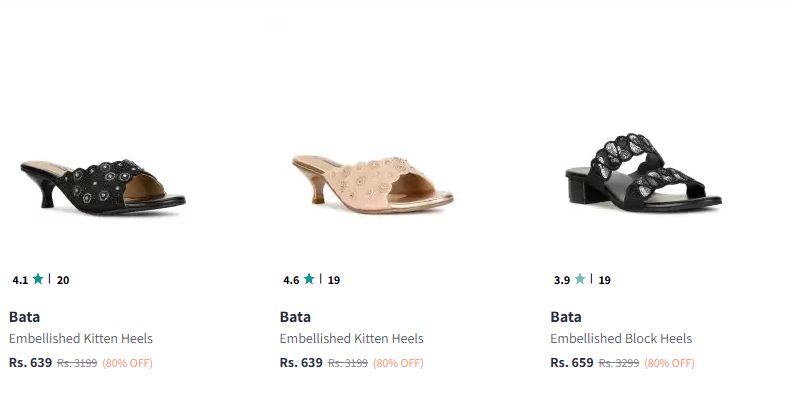Viewport: 790px width, 395px height.
Task: Open the black block heel sandal image
Action: pyautogui.click(x=643, y=172)
